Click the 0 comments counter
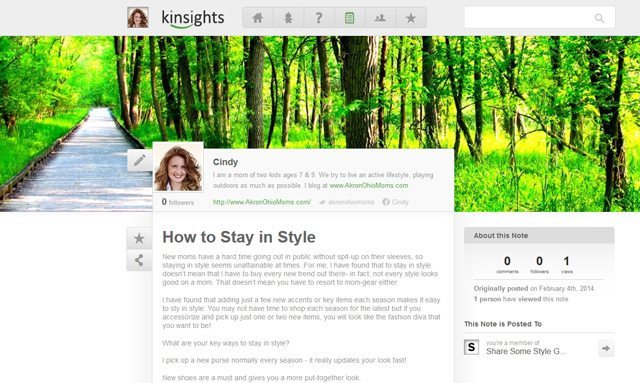Screen dimensions: 640x383 (507, 265)
